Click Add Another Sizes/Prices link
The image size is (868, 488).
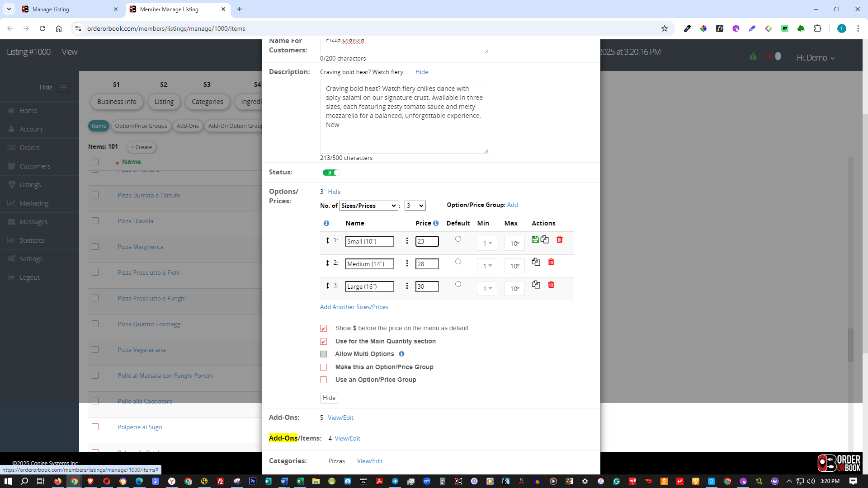tap(354, 307)
